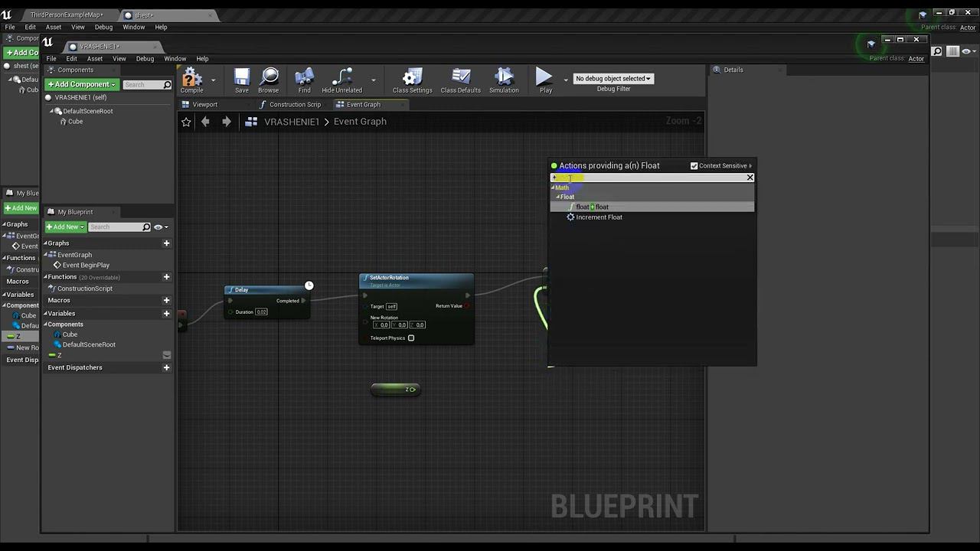The width and height of the screenshot is (980, 551).
Task: Click the actions search field
Action: pos(648,178)
